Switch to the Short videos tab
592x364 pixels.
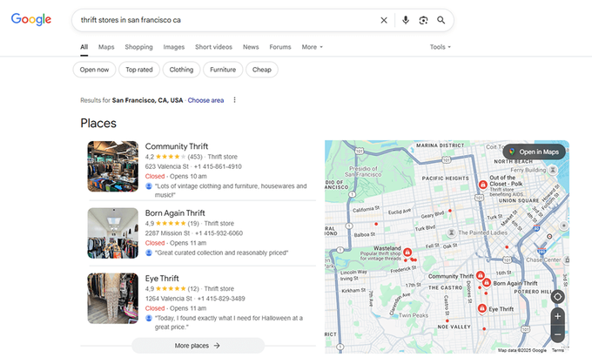pos(213,47)
